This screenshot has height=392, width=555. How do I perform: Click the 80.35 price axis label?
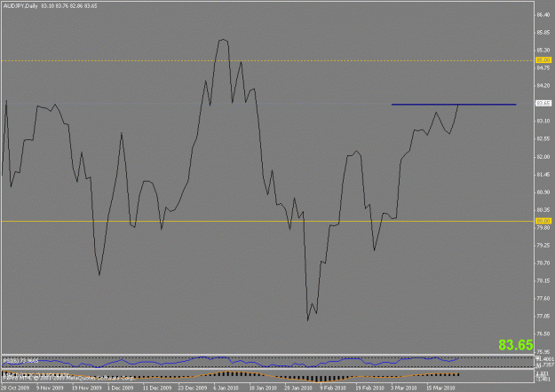[x=543, y=209]
